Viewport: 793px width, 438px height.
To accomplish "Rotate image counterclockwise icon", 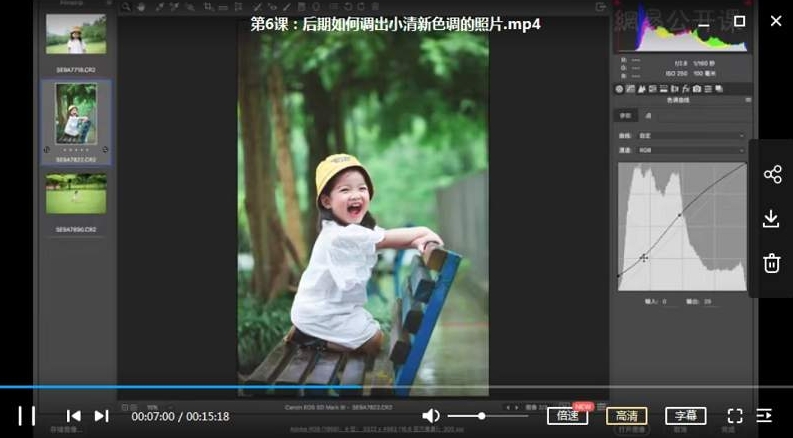I will coord(349,7).
